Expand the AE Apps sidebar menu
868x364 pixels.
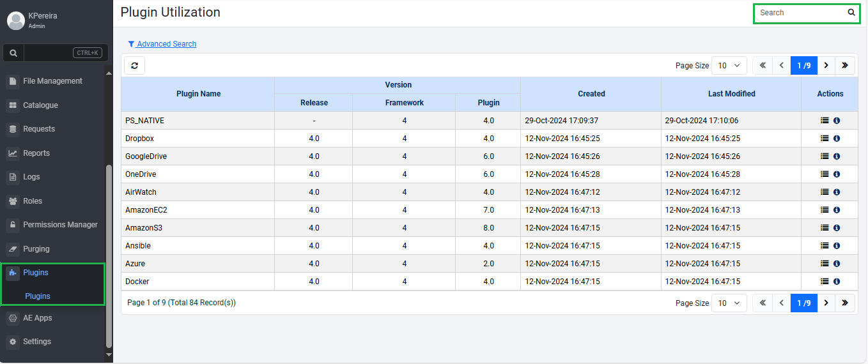[37, 318]
